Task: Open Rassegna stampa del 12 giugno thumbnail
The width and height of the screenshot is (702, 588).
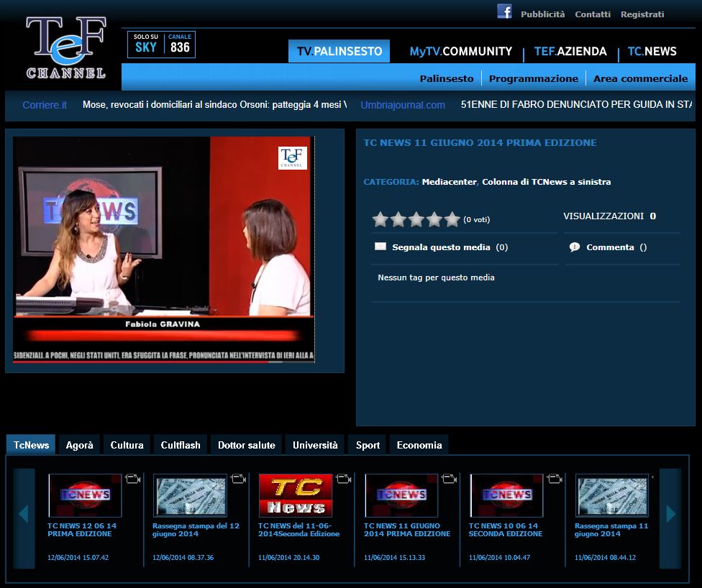Action: tap(190, 495)
